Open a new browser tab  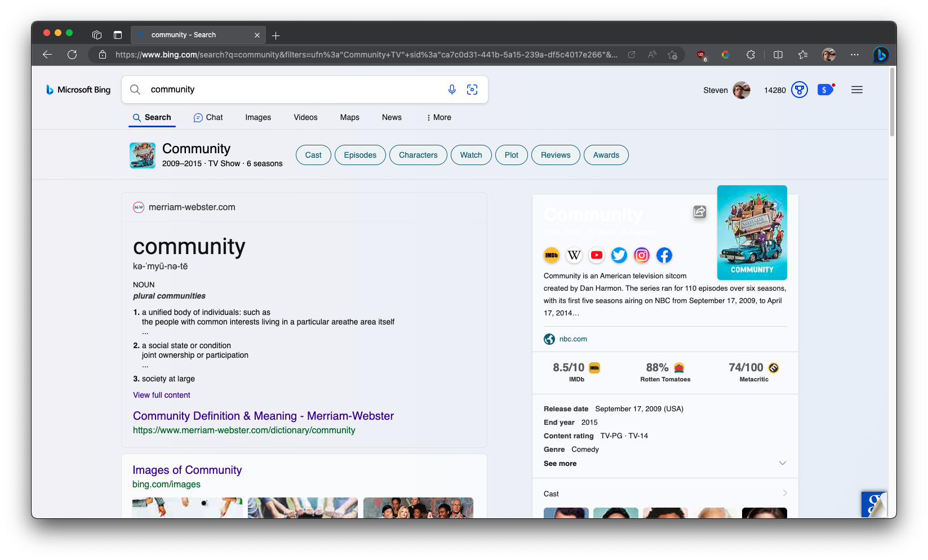[x=276, y=35]
